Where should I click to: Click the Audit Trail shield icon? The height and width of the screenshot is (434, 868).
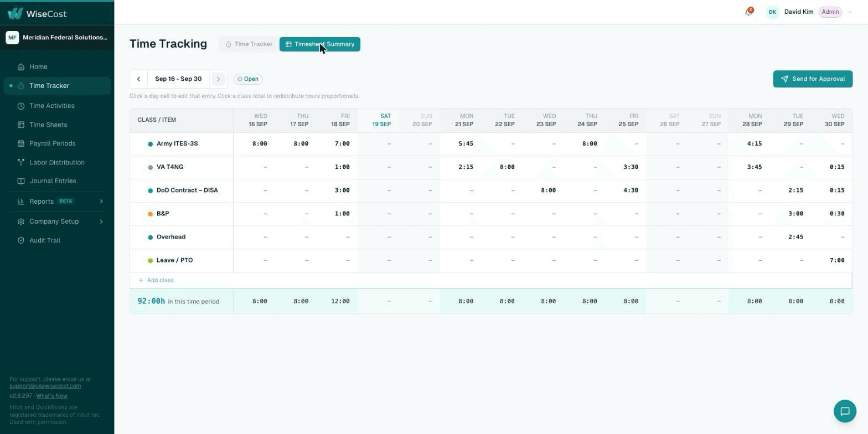(21, 240)
